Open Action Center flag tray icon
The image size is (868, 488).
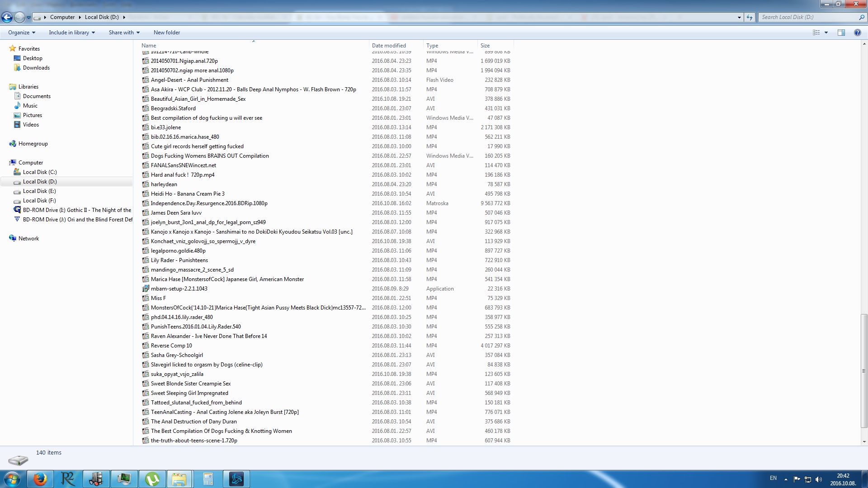pos(797,479)
